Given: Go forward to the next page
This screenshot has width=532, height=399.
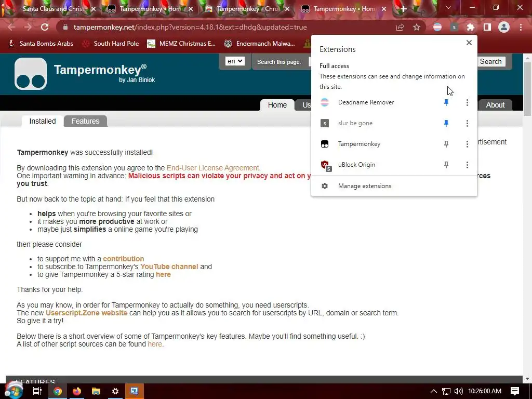Looking at the screenshot, I should (x=28, y=27).
